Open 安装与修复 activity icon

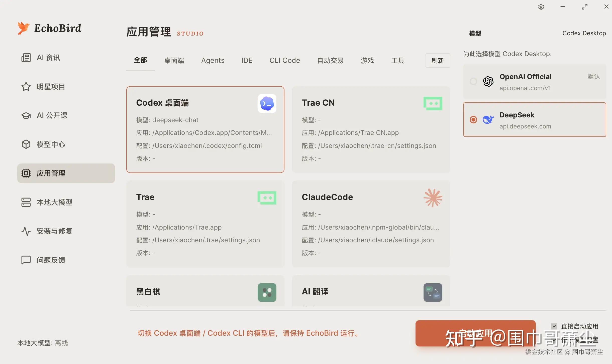(x=26, y=231)
